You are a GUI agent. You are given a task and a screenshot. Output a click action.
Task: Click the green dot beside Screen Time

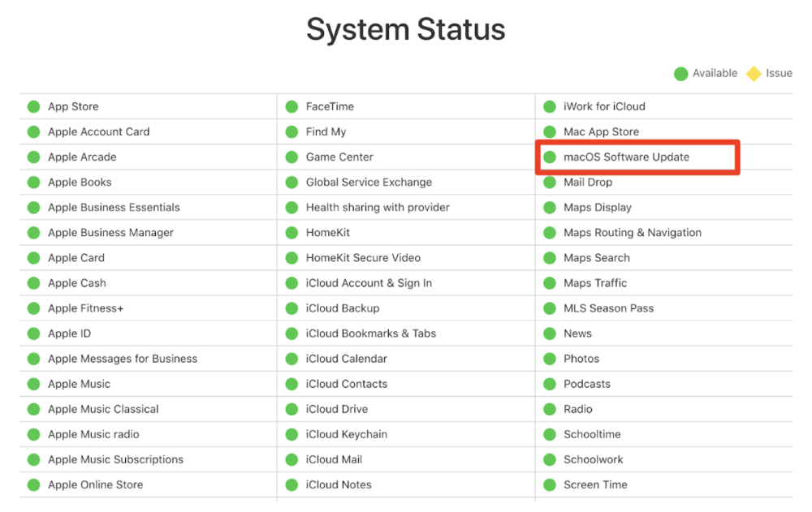[550, 484]
